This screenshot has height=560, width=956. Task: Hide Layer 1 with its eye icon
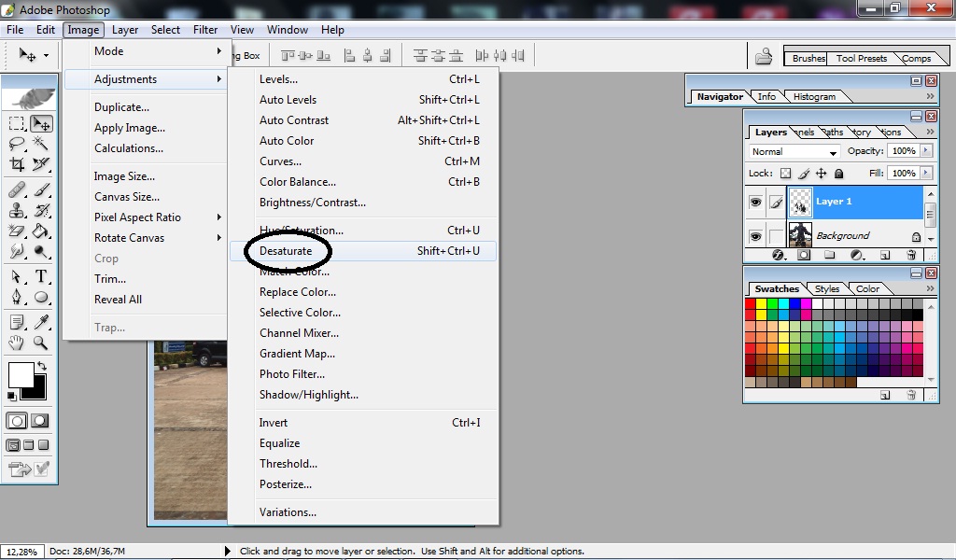click(755, 202)
